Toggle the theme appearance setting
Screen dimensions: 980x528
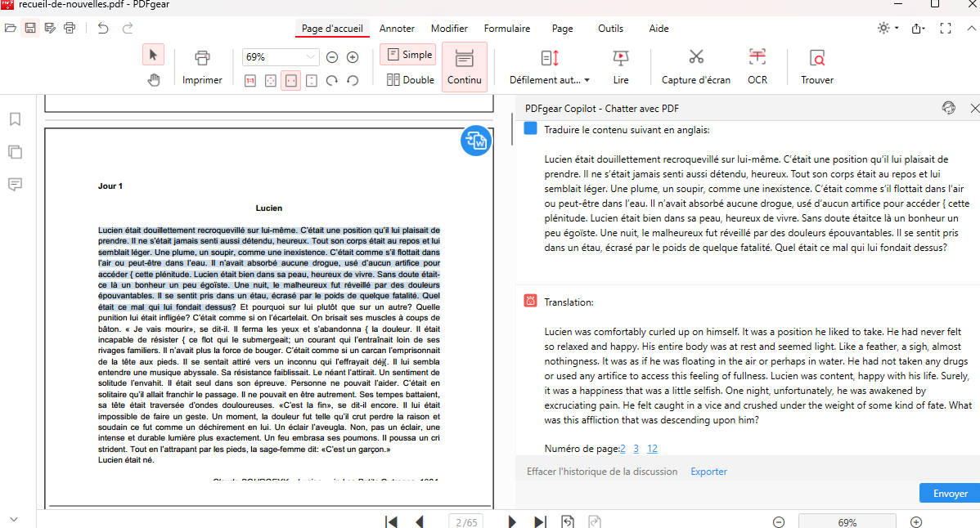coord(883,27)
